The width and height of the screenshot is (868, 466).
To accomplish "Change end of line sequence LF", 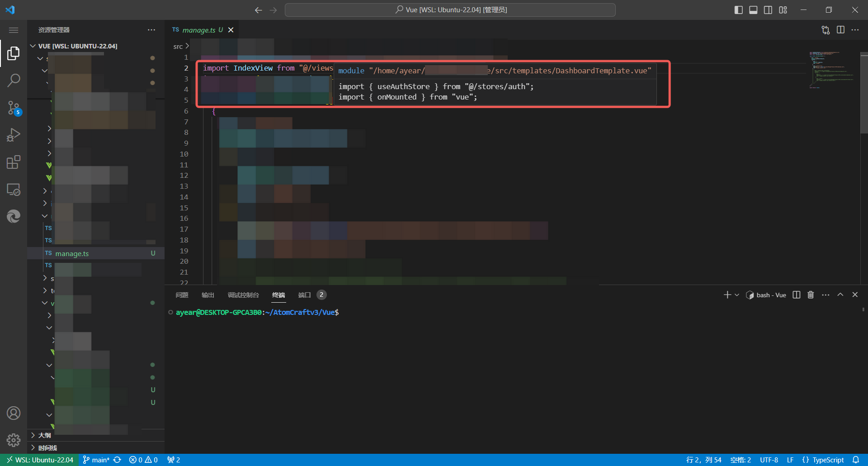I will tap(790, 460).
